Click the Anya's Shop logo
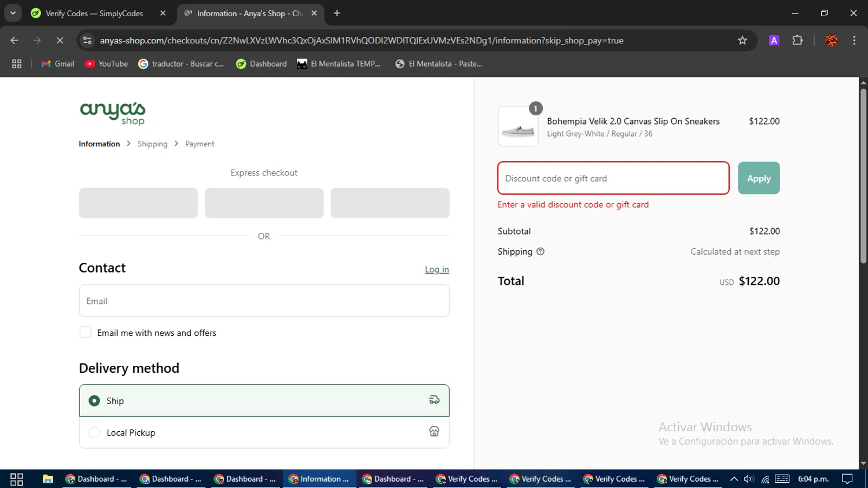 [x=113, y=113]
